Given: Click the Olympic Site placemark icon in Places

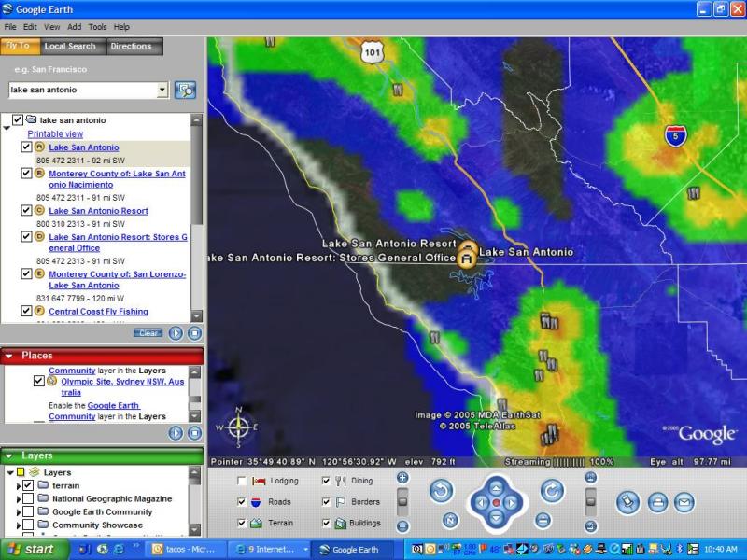Looking at the screenshot, I should point(52,382).
